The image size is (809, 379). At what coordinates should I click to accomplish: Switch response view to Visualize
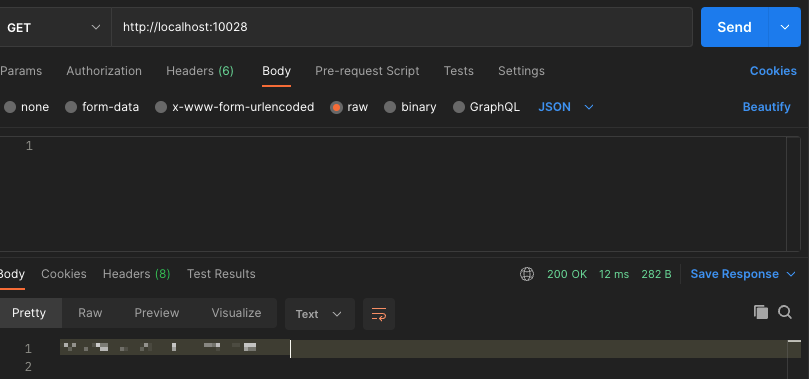(x=236, y=313)
